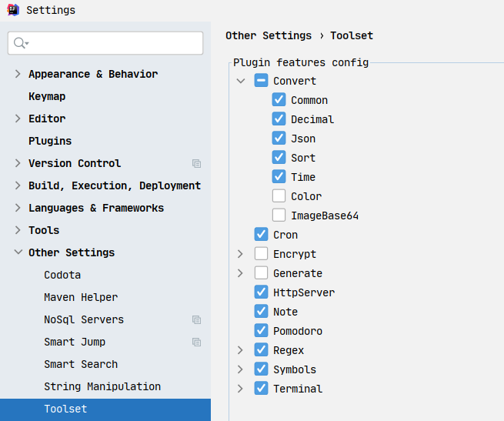Open the Keymap settings page
Viewport: 504px width, 421px height.
click(x=47, y=96)
